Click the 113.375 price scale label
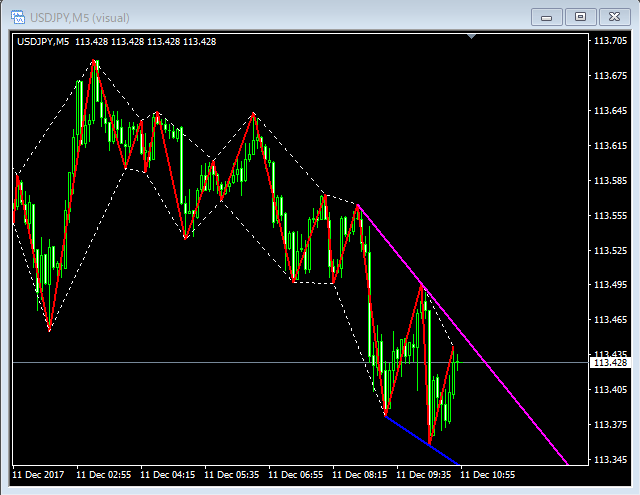The image size is (640, 495). tap(610, 425)
